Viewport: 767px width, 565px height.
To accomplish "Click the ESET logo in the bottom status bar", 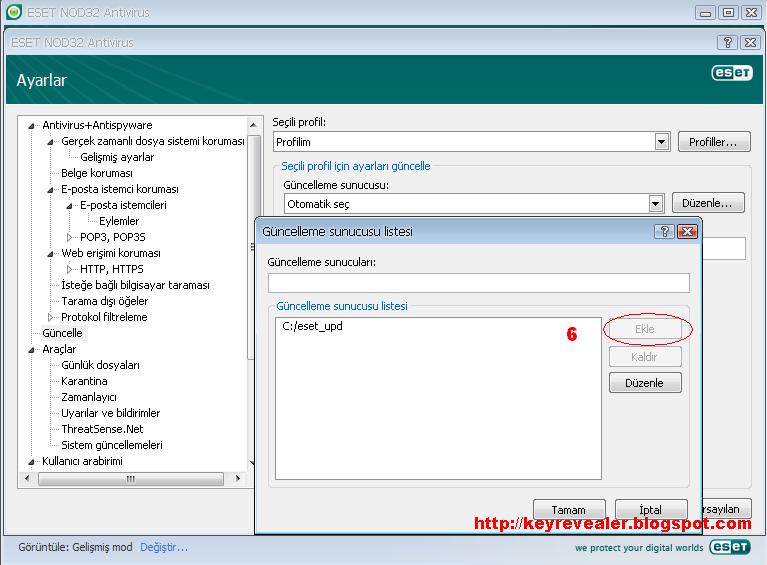I will (x=730, y=546).
